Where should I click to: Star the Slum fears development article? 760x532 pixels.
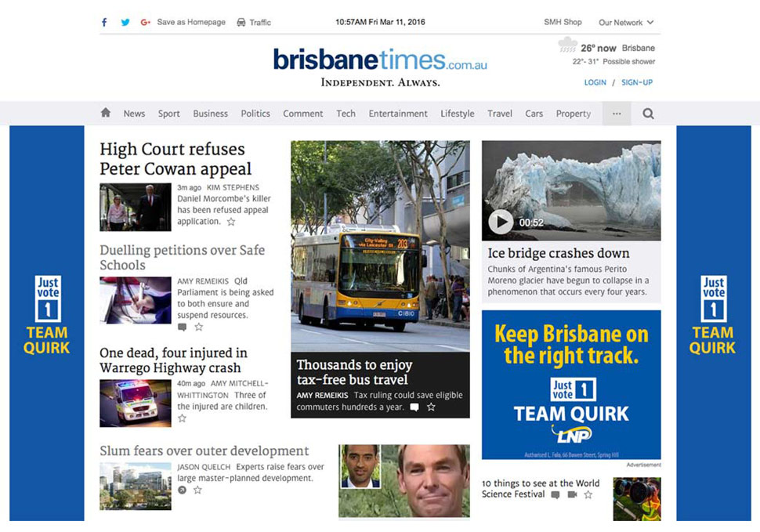click(x=197, y=489)
